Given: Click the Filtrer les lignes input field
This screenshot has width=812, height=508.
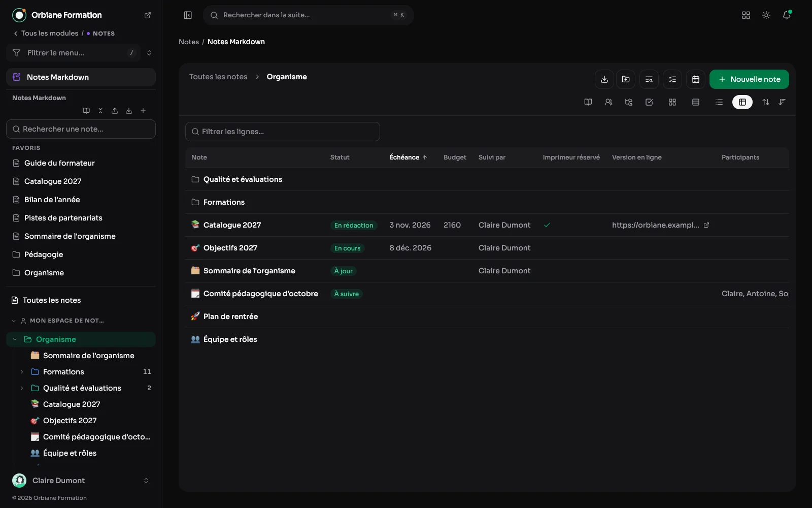Looking at the screenshot, I should (x=283, y=132).
